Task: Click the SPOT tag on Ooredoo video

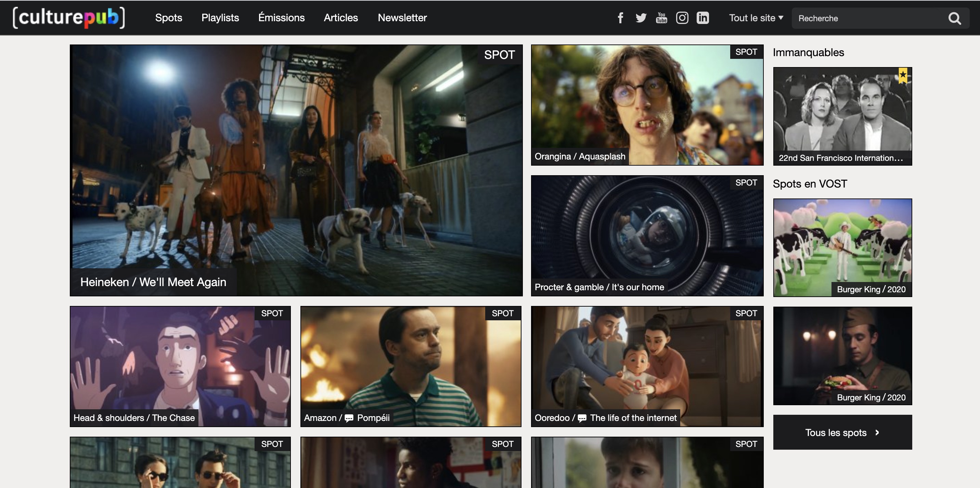Action: pyautogui.click(x=746, y=313)
